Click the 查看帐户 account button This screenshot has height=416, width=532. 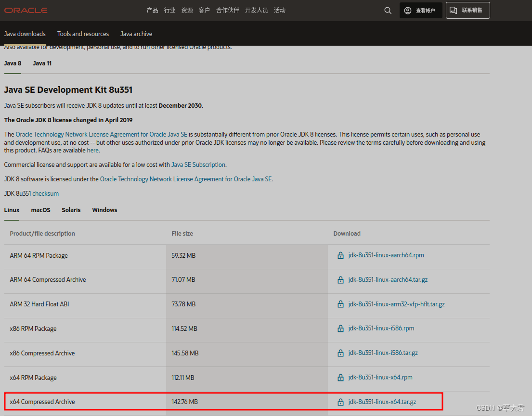421,11
